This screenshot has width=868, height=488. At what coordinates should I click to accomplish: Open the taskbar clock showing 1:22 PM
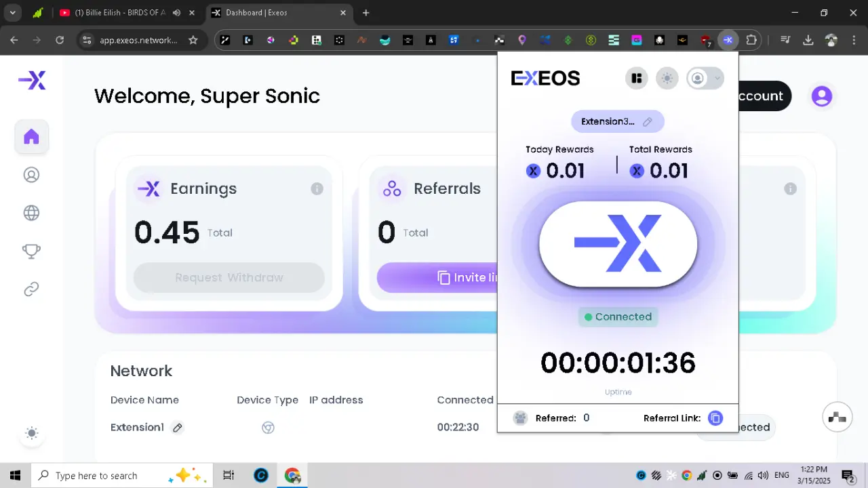coord(813,475)
